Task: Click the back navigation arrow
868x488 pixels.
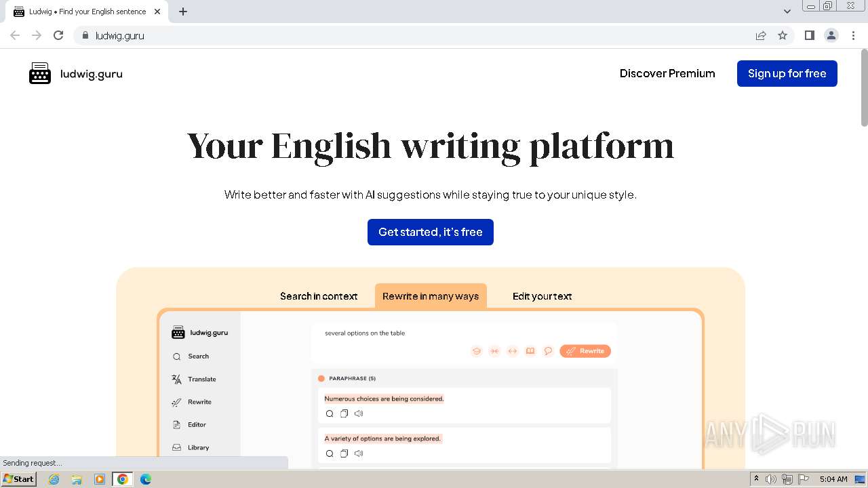Action: pos(15,35)
